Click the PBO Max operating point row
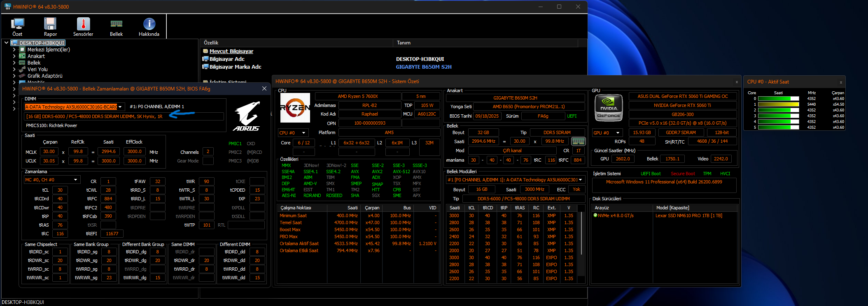This screenshot has height=306, width=868. tap(357, 236)
